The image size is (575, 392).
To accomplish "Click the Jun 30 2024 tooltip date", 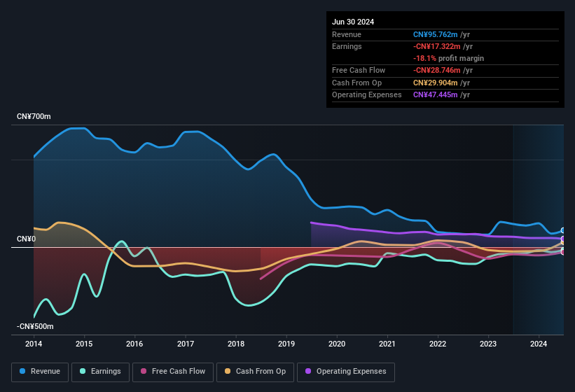I will [353, 22].
